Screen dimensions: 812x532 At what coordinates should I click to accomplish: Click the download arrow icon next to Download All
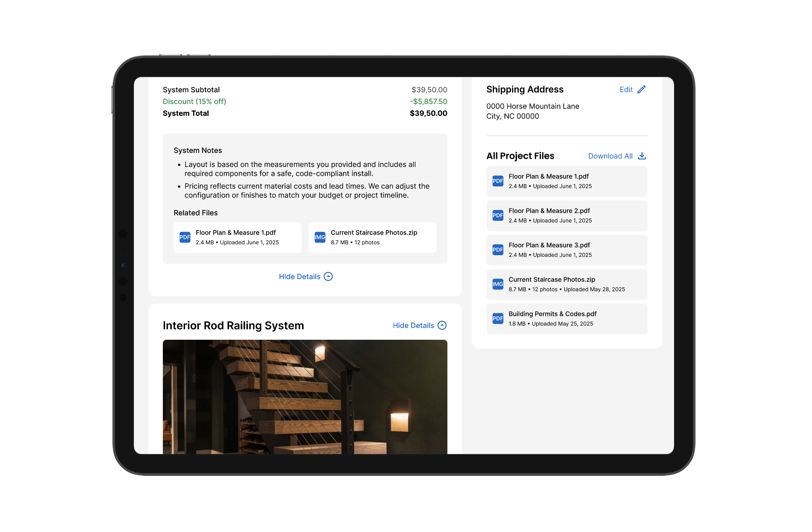pos(642,156)
